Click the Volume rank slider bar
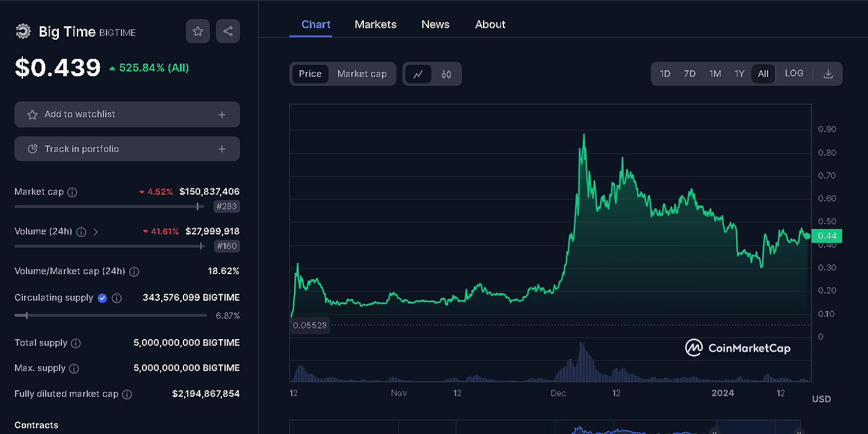This screenshot has width=868, height=434. point(110,246)
